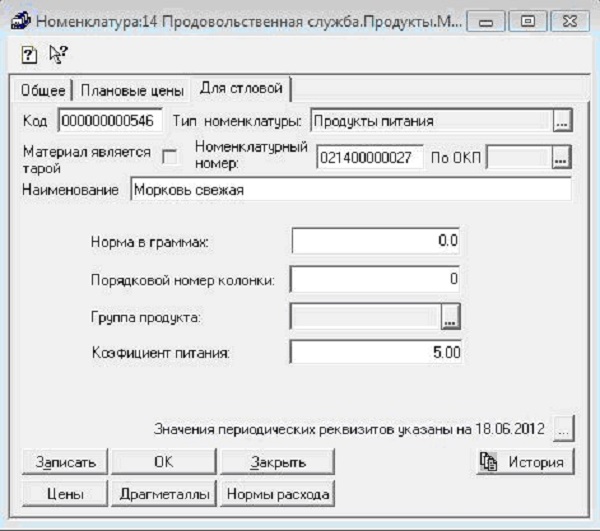
Task: Focus the Коэффициент питания field
Action: (x=377, y=352)
